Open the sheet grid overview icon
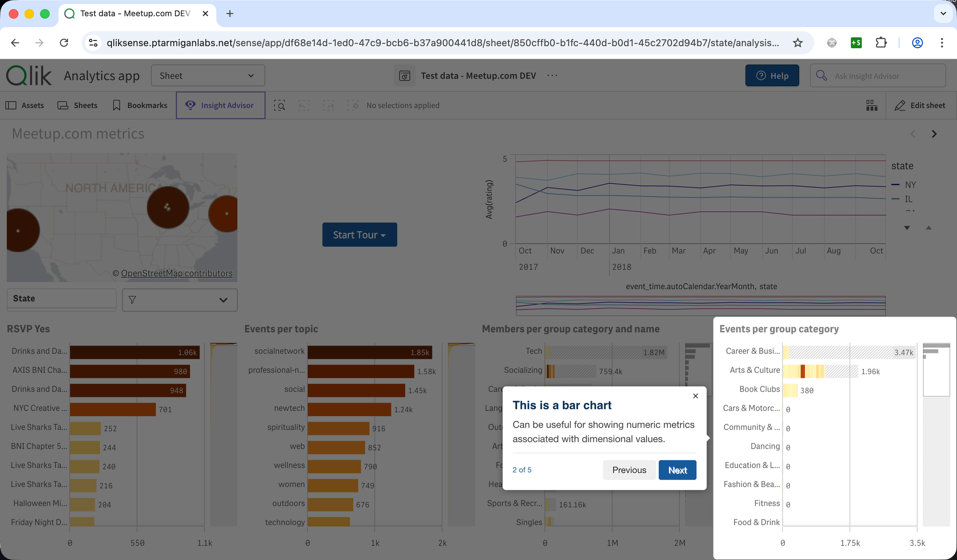The height and width of the screenshot is (560, 957). click(x=871, y=106)
